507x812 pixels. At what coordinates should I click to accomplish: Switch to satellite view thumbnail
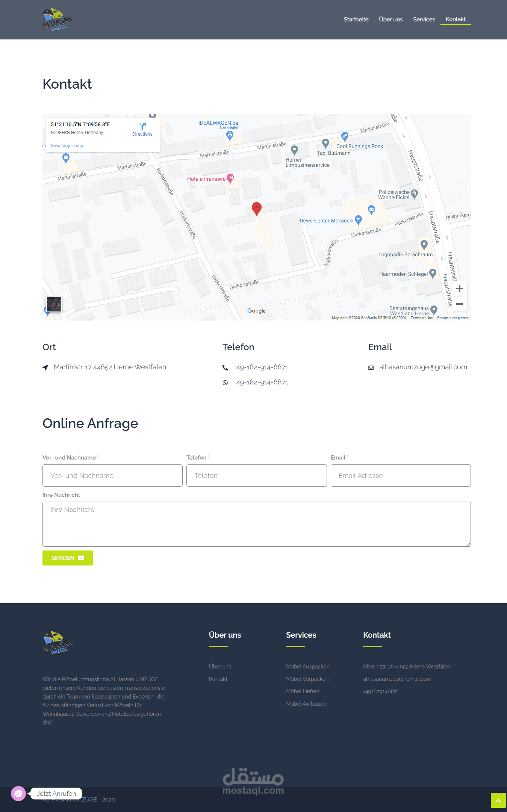point(54,304)
